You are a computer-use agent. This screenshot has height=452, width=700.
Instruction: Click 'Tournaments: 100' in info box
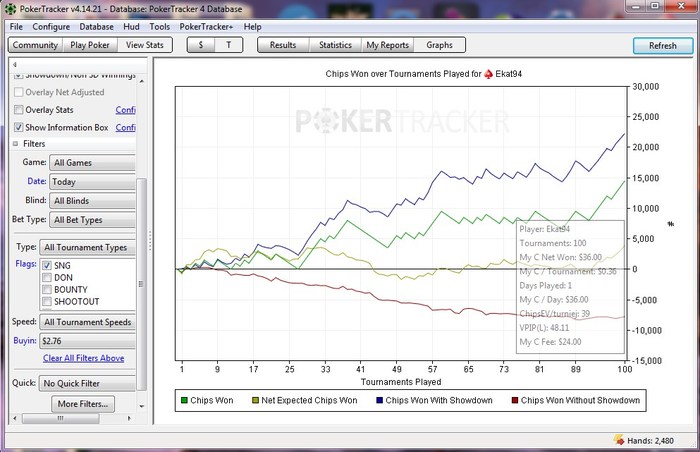tap(553, 243)
